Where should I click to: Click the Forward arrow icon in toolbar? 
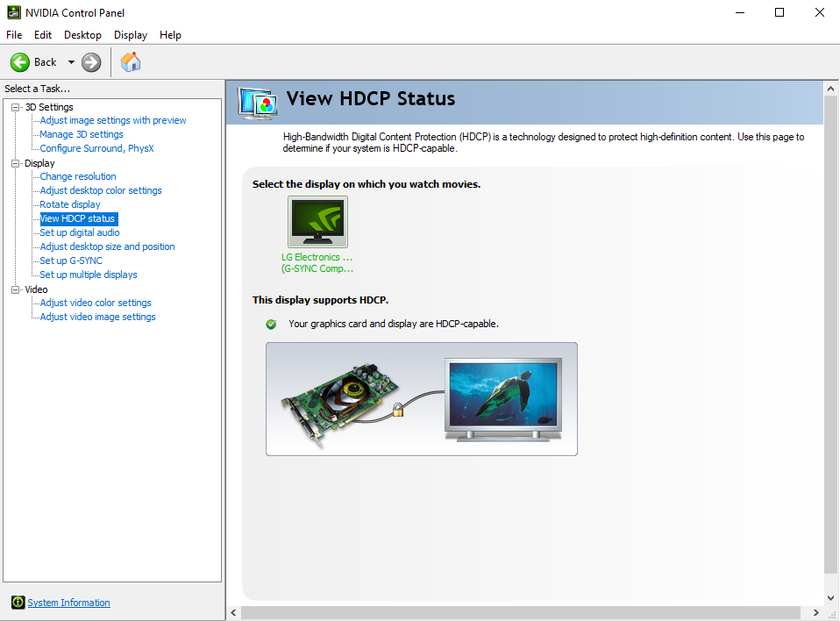(x=91, y=62)
